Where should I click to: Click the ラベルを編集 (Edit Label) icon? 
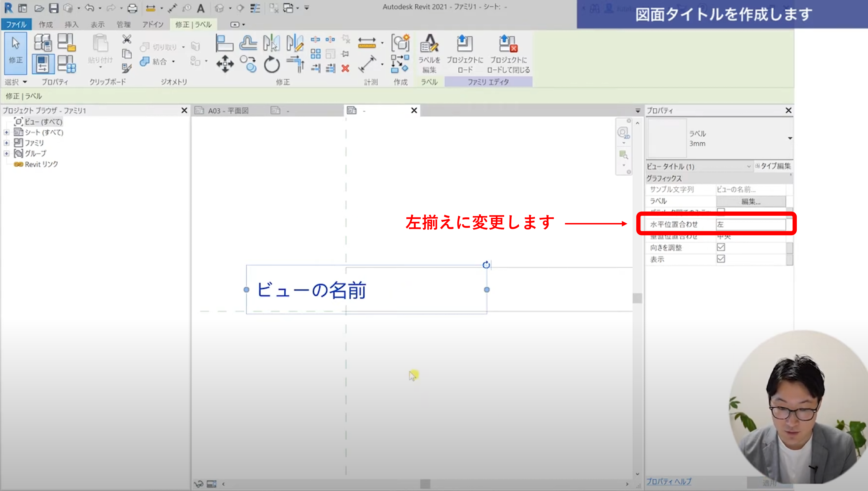pos(429,45)
